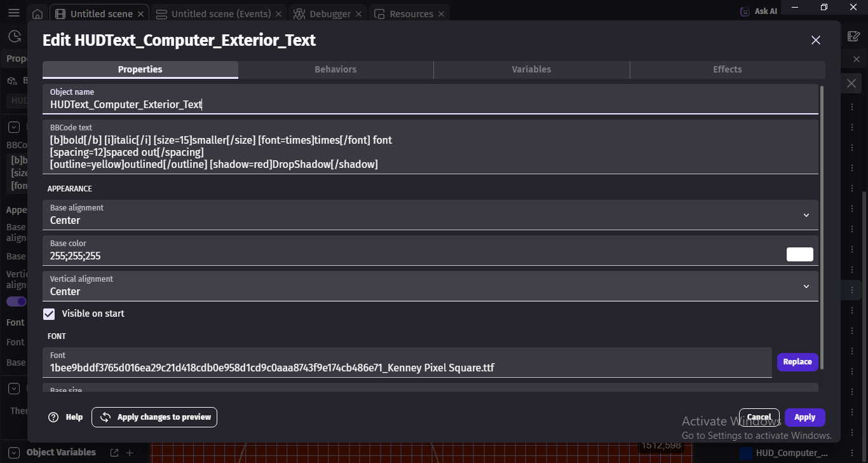Screen dimensions: 868x463
Task: Click the Replace font button
Action: click(x=797, y=362)
